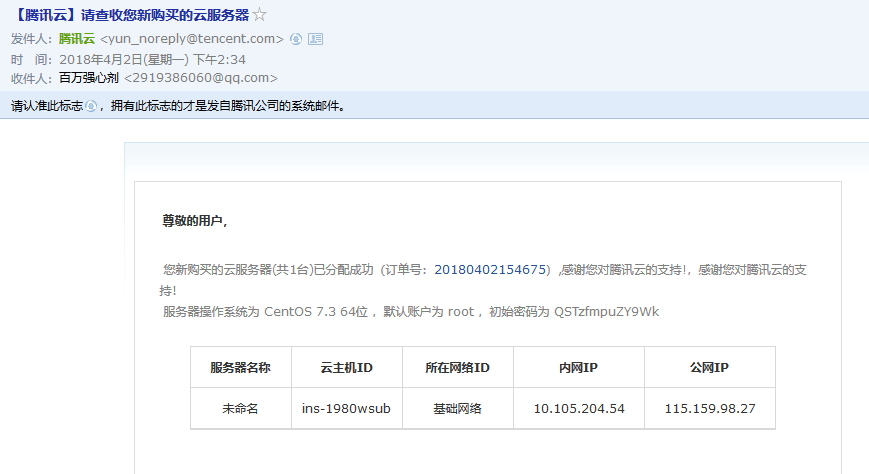Screen dimensions: 869x474
Task: Click the Tencent system mail badge beside sender address
Action: click(296, 39)
